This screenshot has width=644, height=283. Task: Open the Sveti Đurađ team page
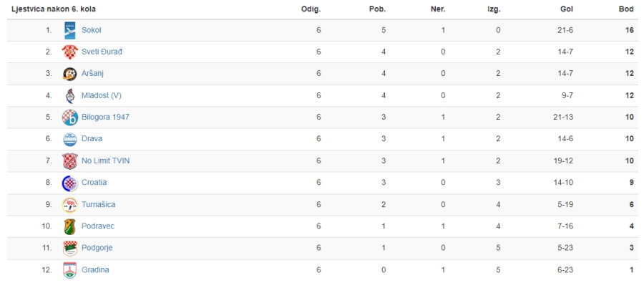click(102, 52)
